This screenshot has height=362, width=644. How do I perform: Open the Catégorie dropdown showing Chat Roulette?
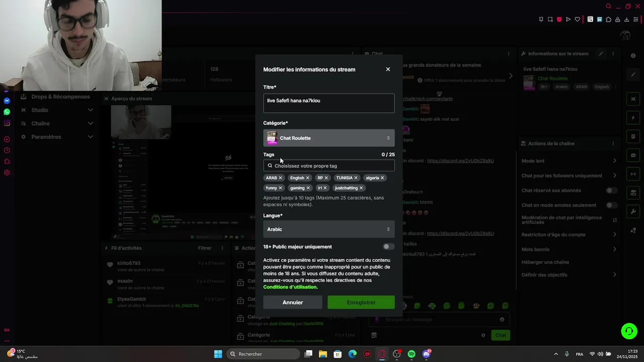point(329,138)
